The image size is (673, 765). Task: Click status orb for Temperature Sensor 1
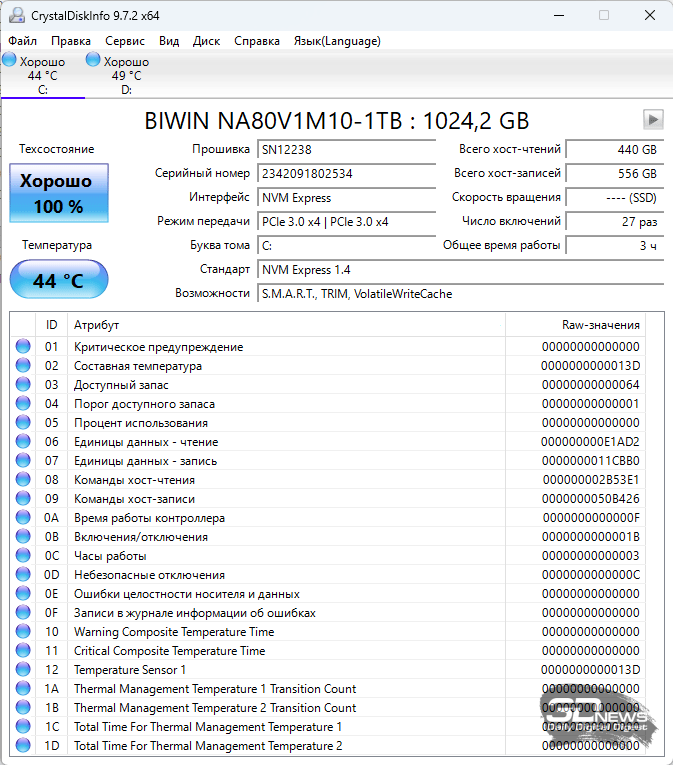(23, 670)
